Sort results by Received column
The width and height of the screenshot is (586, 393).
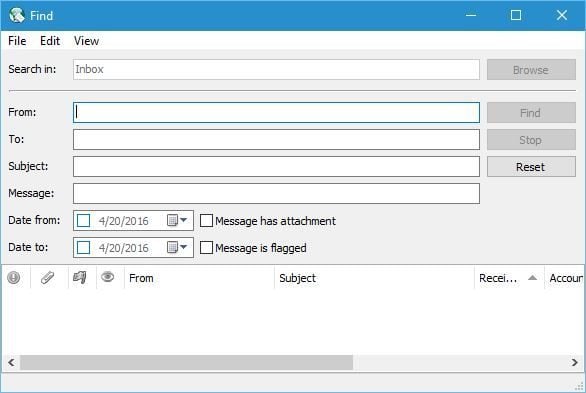coord(509,278)
